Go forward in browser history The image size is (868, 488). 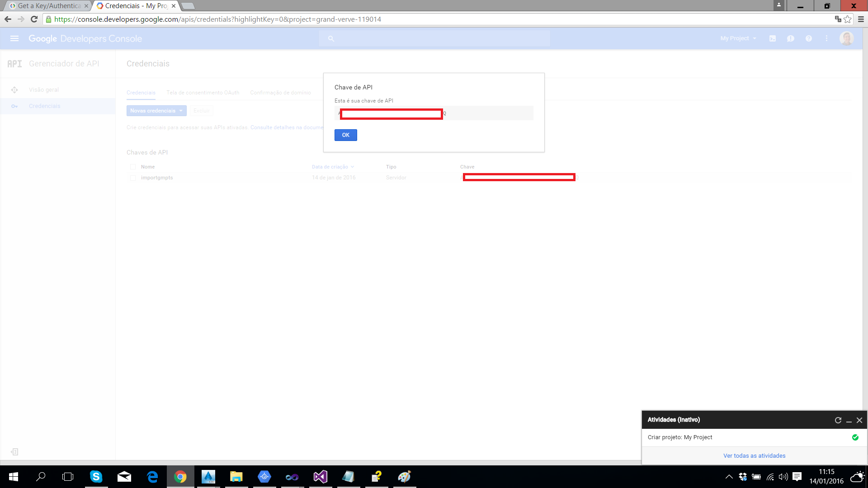pos(21,19)
